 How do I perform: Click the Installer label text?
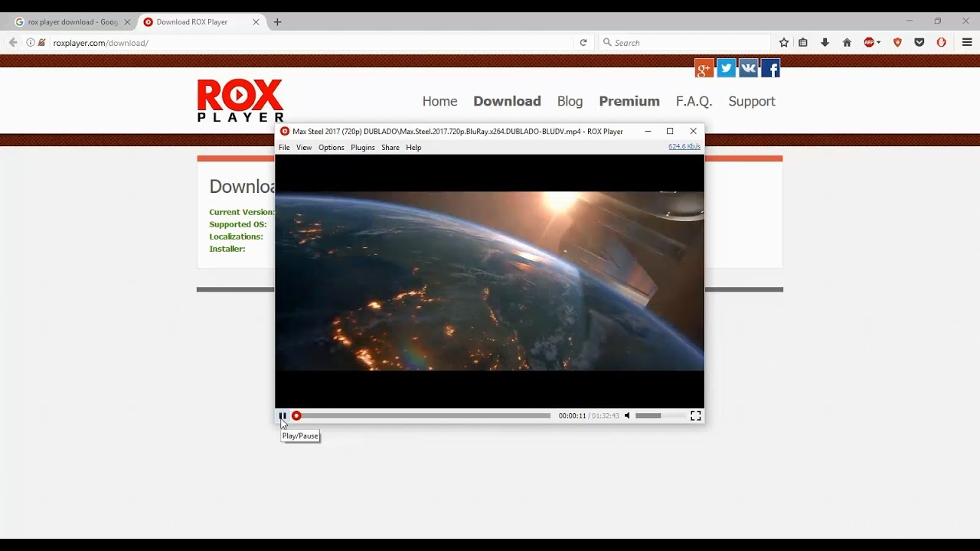click(227, 249)
